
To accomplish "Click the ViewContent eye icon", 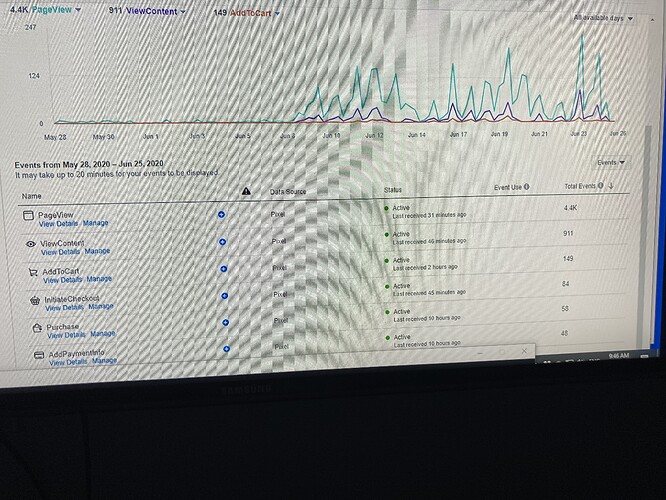I will click(x=31, y=244).
